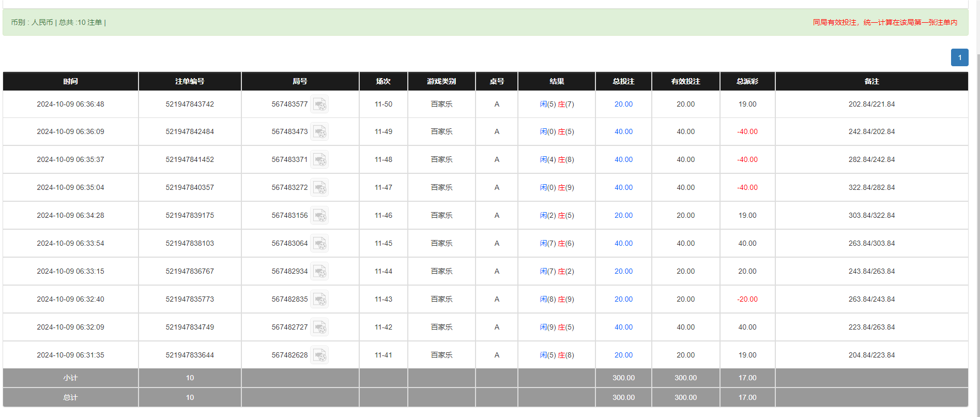980x417 pixels.
Task: Show replay icon for round 567482628
Action: pyautogui.click(x=319, y=355)
